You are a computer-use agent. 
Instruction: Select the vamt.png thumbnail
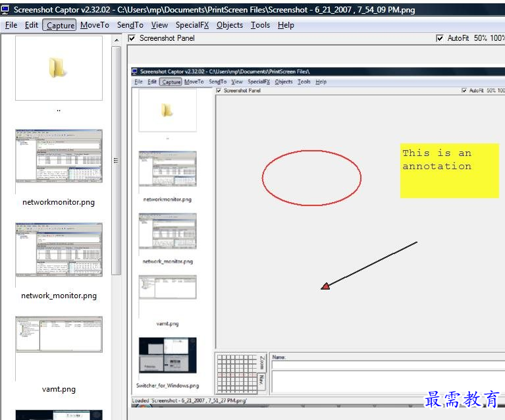(x=59, y=334)
